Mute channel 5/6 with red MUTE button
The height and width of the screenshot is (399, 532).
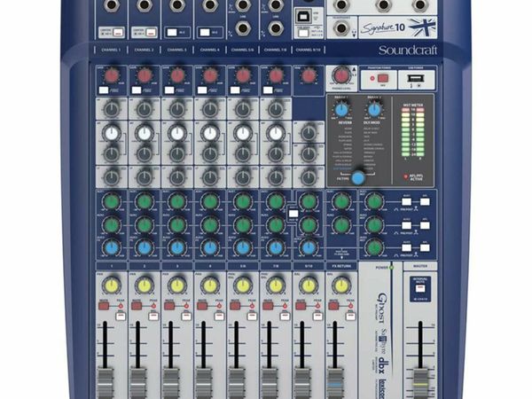click(235, 306)
